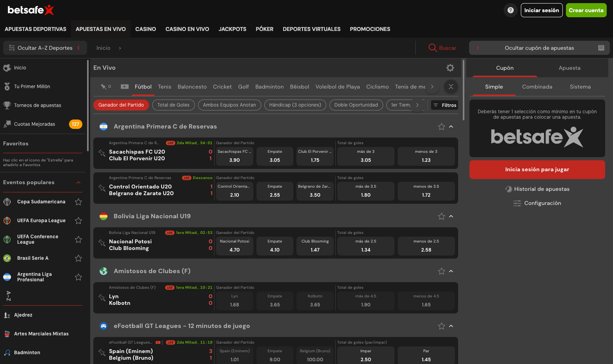Click Inicia sesión para jugar
The width and height of the screenshot is (613, 364).
537,170
